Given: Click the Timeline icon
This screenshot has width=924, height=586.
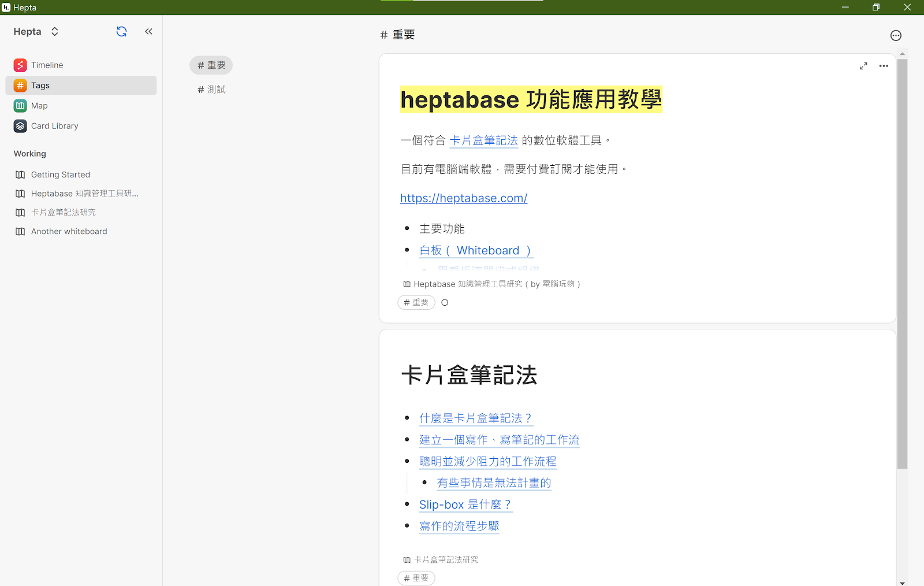Looking at the screenshot, I should pyautogui.click(x=20, y=65).
